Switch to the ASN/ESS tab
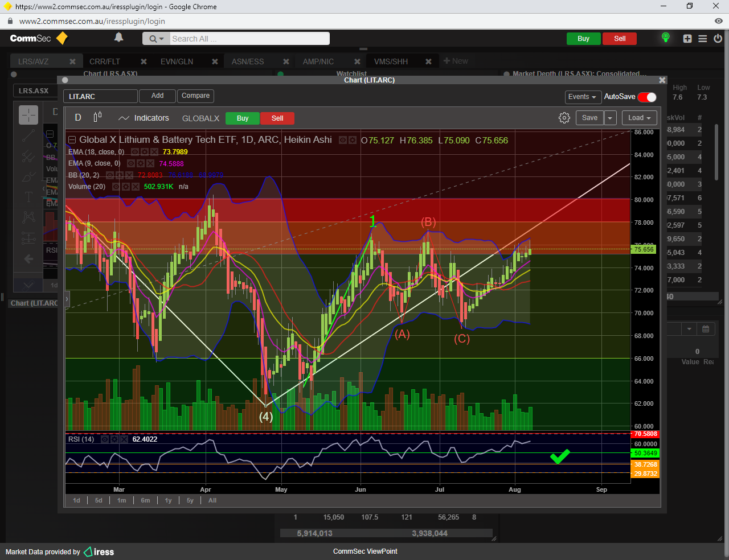Image resolution: width=729 pixels, height=560 pixels. pyautogui.click(x=248, y=61)
